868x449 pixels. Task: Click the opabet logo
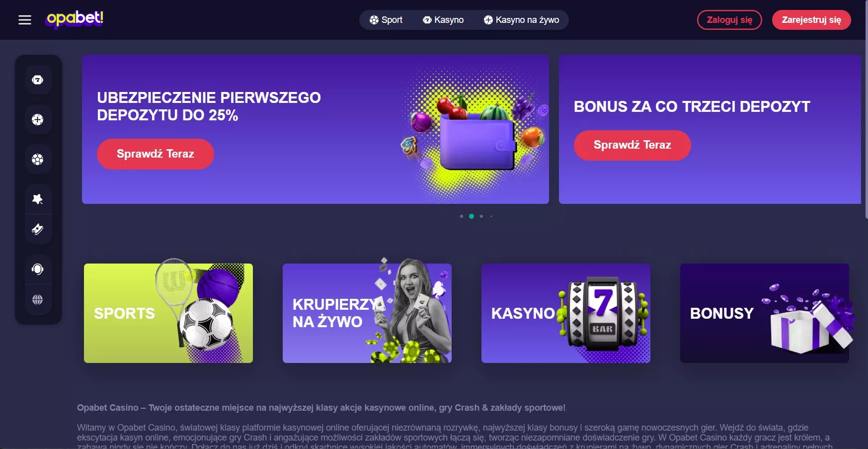tap(75, 19)
